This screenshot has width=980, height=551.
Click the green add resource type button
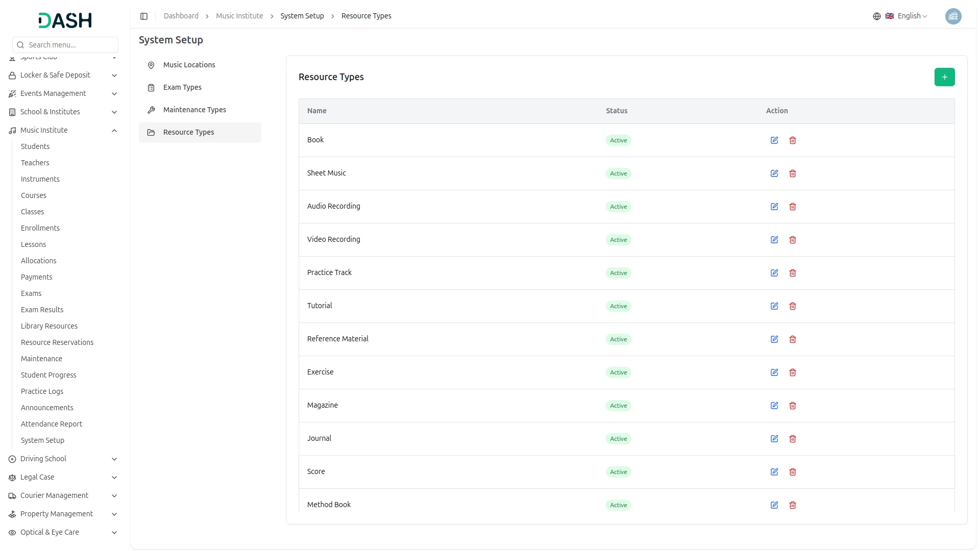click(944, 77)
